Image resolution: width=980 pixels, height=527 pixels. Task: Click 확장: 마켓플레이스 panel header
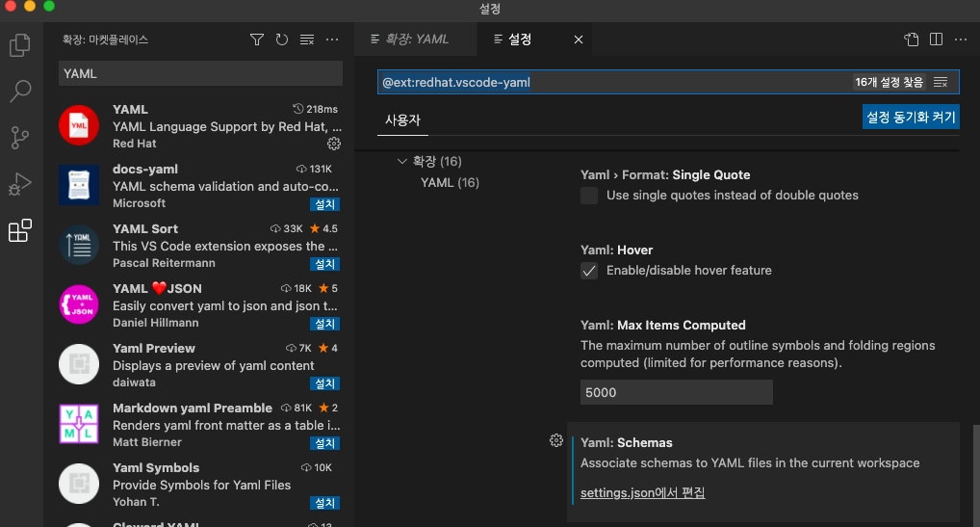pos(105,40)
